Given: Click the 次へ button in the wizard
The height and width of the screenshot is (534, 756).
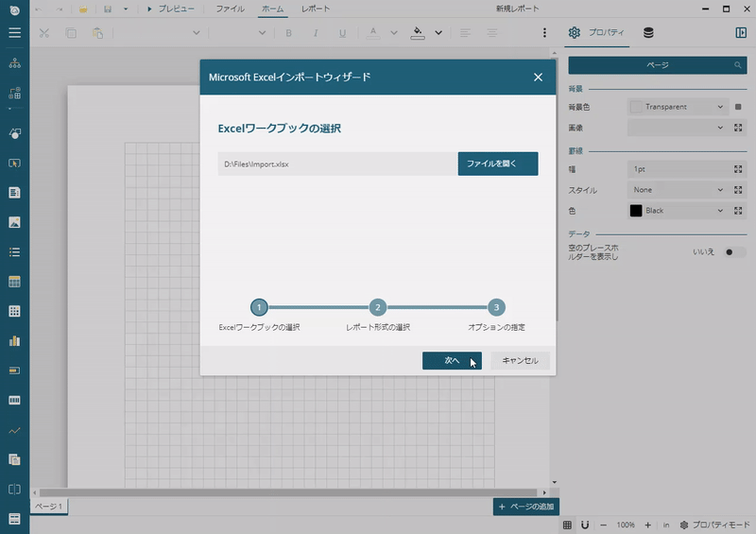Looking at the screenshot, I should (x=452, y=360).
